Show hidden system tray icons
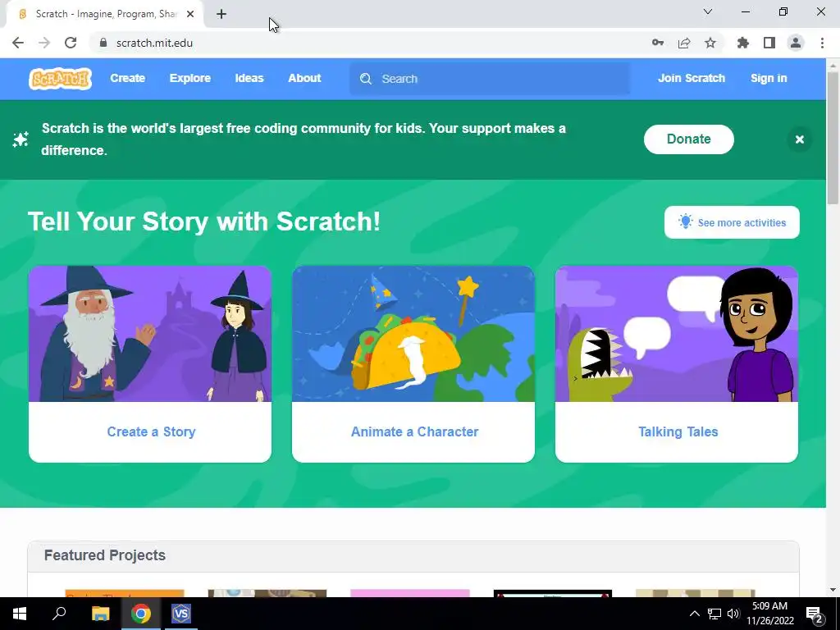The width and height of the screenshot is (840, 630). click(x=694, y=614)
